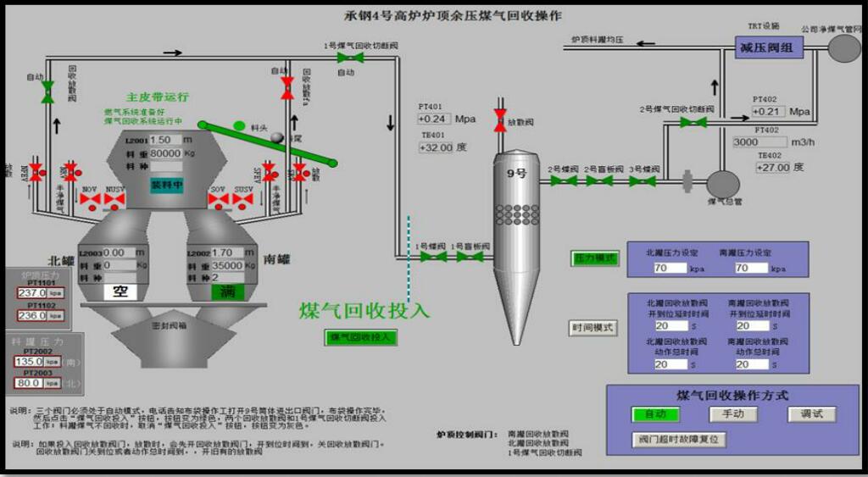This screenshot has height=477, width=868.
Task: Click the 煤气总管 round pipe symbol
Action: [x=723, y=184]
